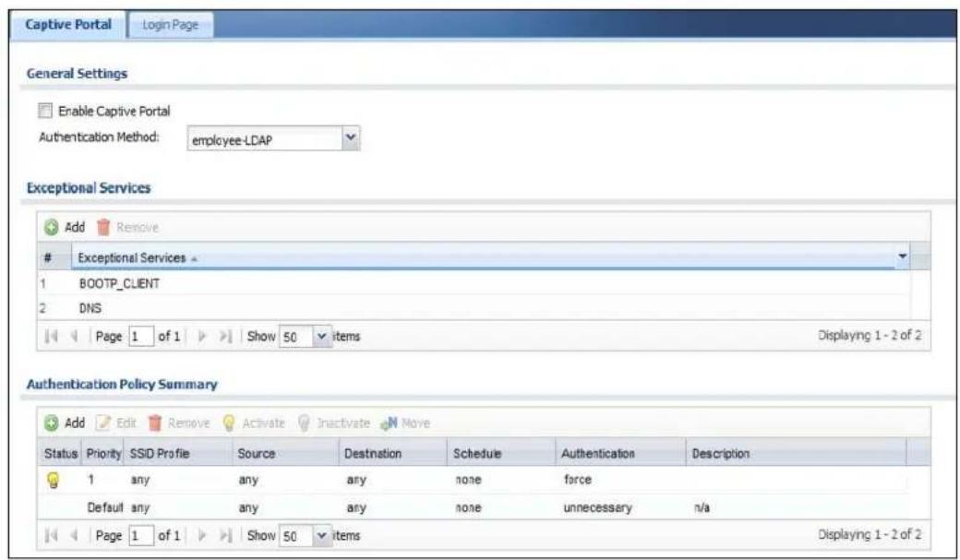Click the Activate lightbulb icon in policy toolbar
Screen dimensions: 960x560
pyautogui.click(x=228, y=423)
